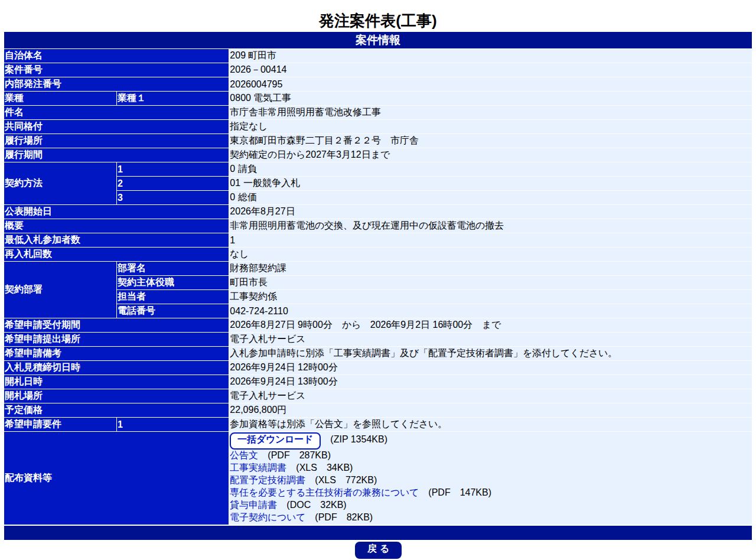
Task: Click the 0 請負 contract method value
Action: tap(244, 169)
